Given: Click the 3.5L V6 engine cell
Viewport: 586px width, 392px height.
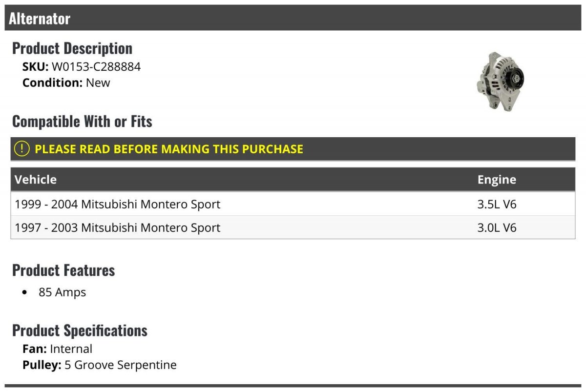Looking at the screenshot, I should 497,204.
